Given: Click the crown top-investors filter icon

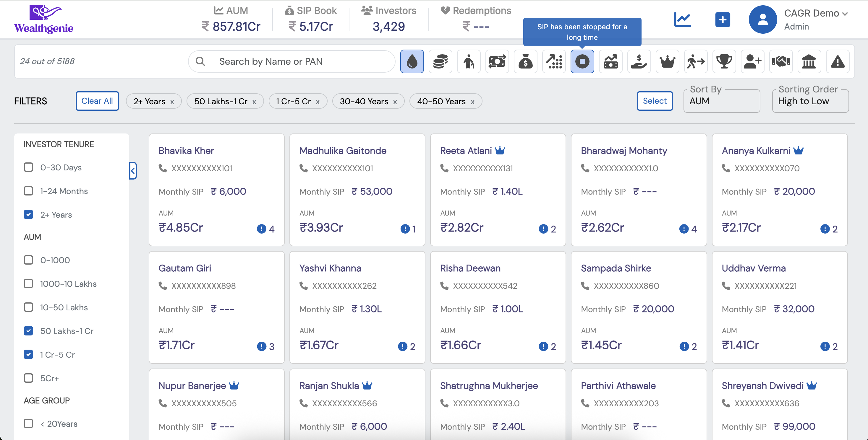Looking at the screenshot, I should pos(667,61).
